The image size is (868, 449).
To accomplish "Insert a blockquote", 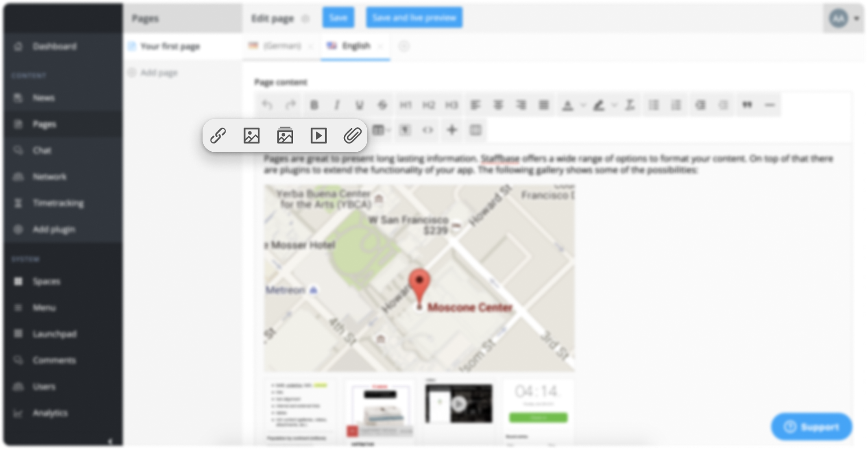I will pos(747,105).
